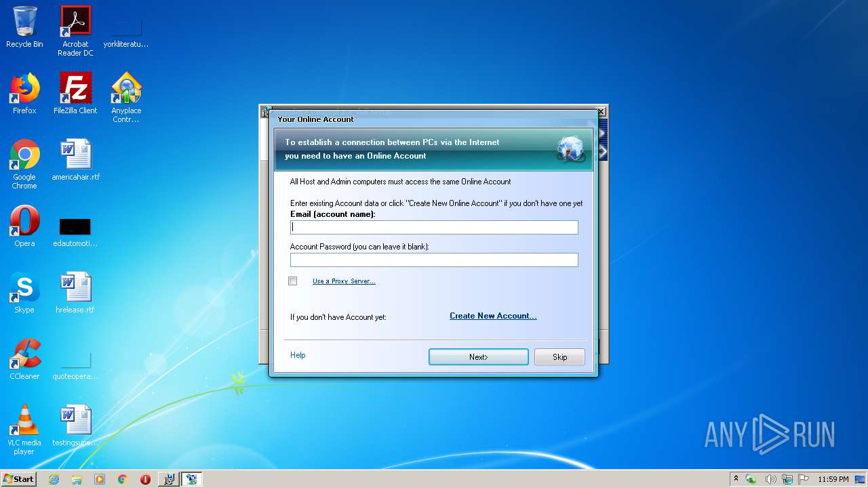Image resolution: width=868 pixels, height=488 pixels.
Task: Launch Google Chrome from desktop
Action: (x=24, y=164)
